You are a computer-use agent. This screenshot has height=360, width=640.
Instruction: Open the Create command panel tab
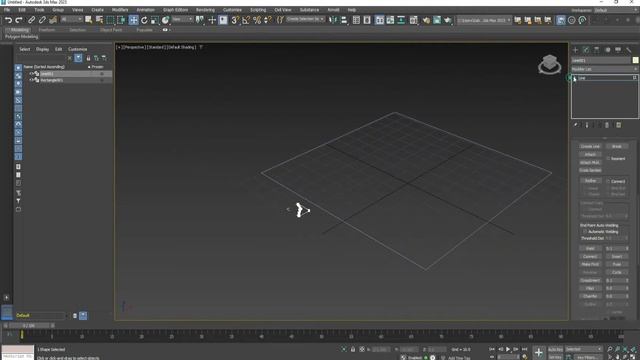tap(576, 50)
